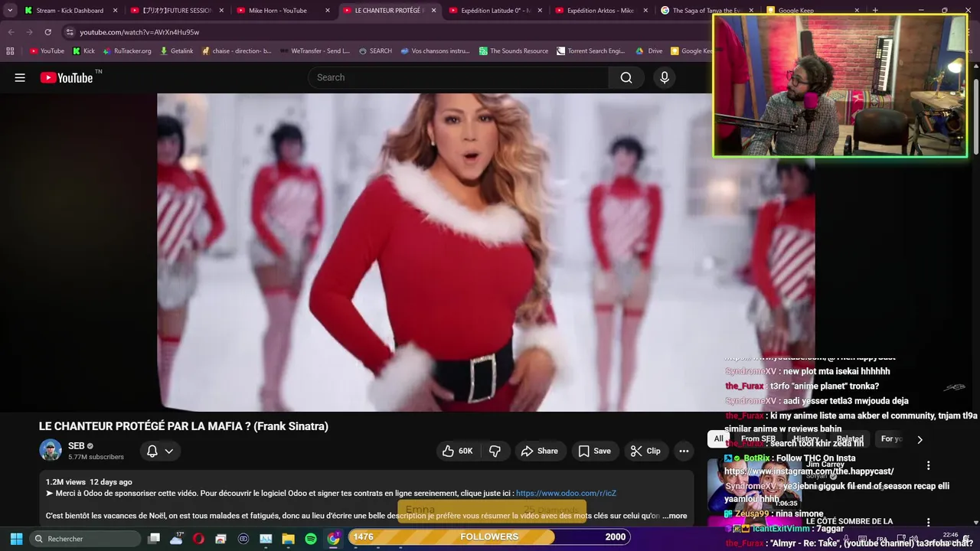The image size is (980, 551).
Task: Open the Kick bookmark
Action: coord(83,51)
